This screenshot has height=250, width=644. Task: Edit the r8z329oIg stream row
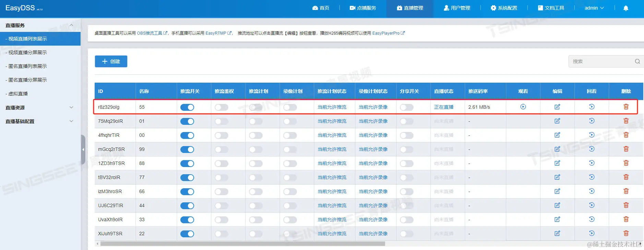[x=557, y=107]
